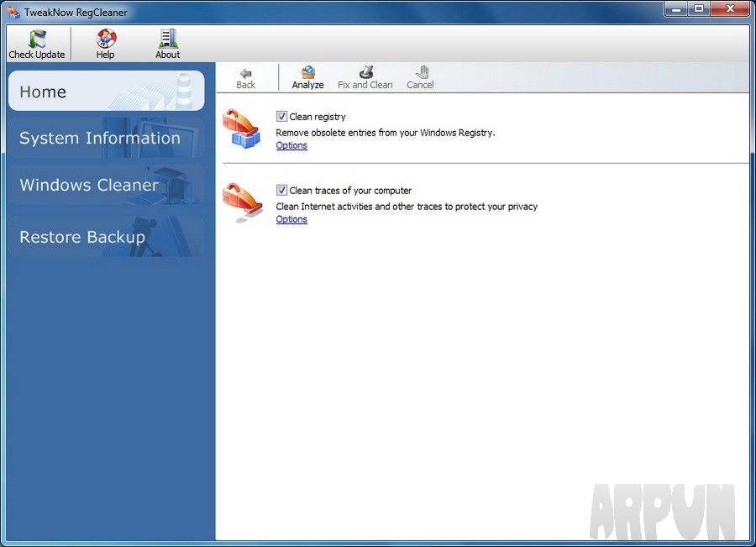Screen dimensions: 756x547
Task: Click Options below Clean traces
Action: [291, 219]
